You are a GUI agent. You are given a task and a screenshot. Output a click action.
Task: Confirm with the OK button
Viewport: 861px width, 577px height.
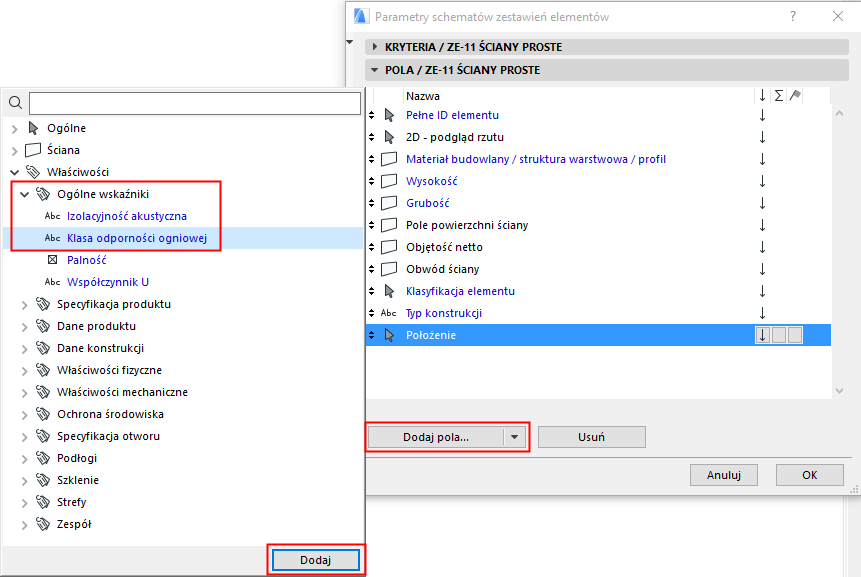click(x=809, y=475)
